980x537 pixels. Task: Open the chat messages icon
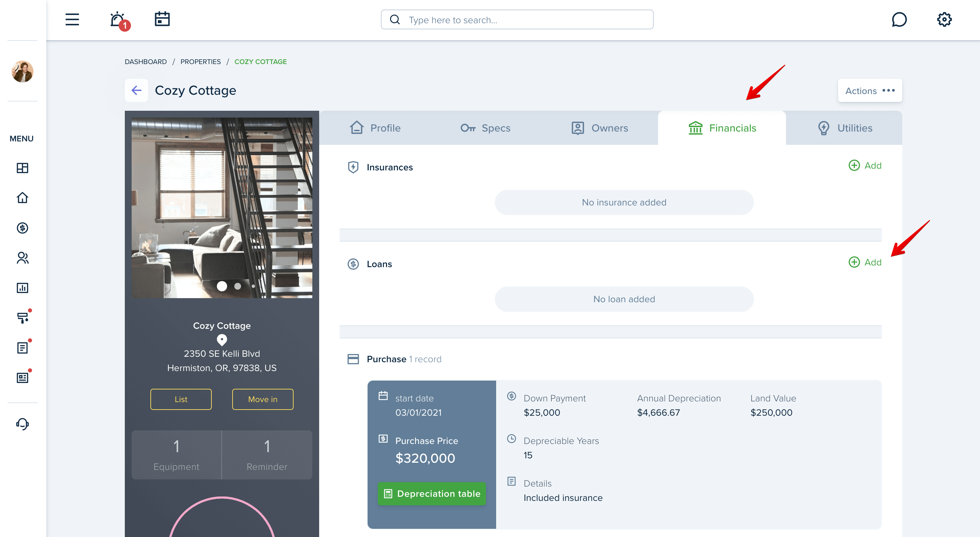click(x=899, y=19)
